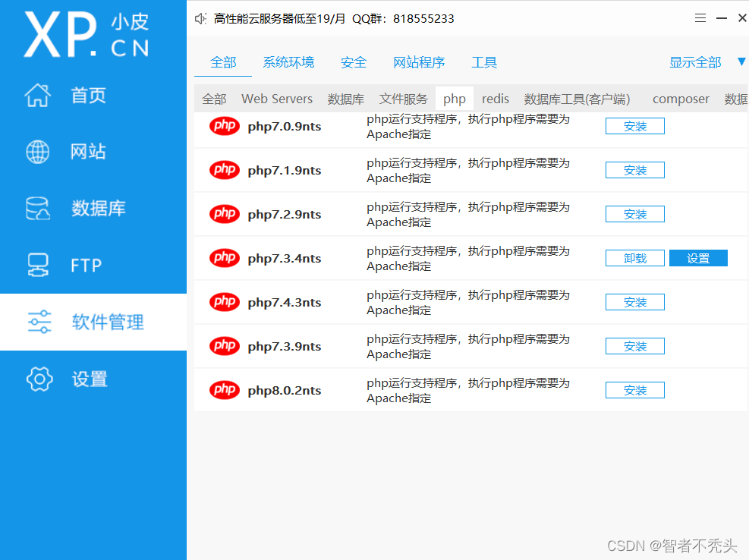Click the php7.4.3nts name text

click(x=285, y=303)
